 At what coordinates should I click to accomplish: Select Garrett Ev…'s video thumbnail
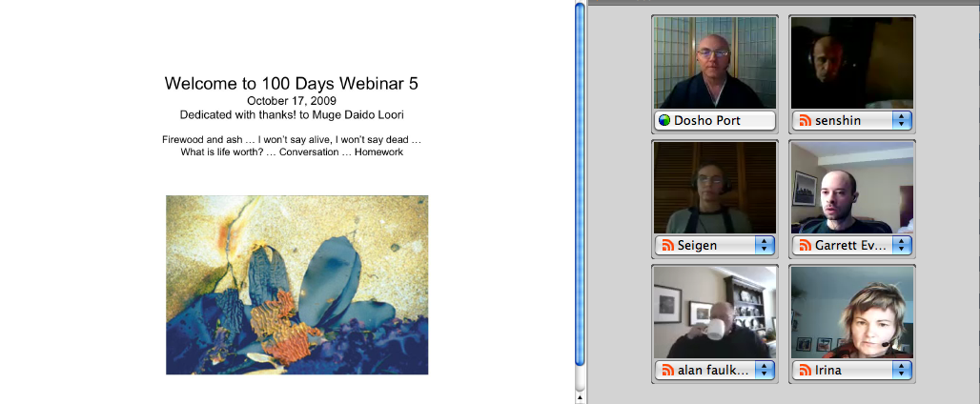852,188
